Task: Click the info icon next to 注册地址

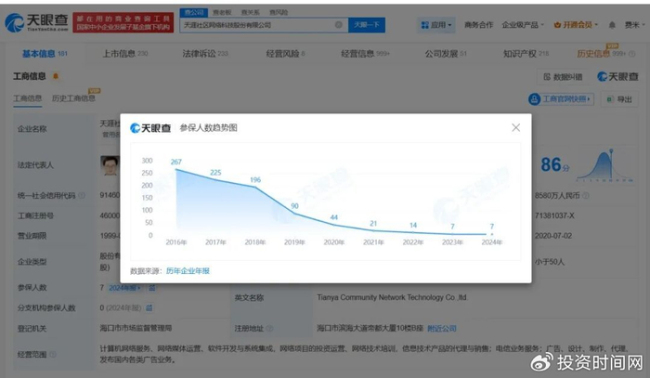Action: [x=269, y=328]
